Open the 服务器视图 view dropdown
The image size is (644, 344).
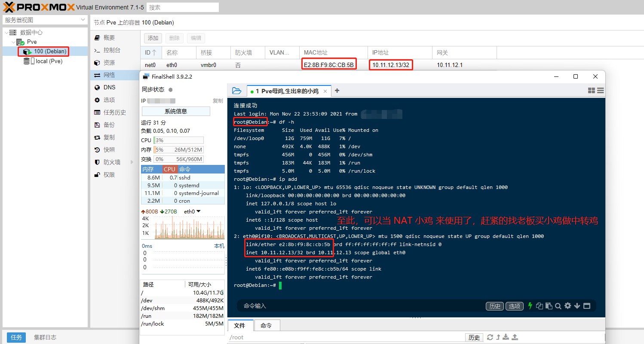pyautogui.click(x=83, y=20)
